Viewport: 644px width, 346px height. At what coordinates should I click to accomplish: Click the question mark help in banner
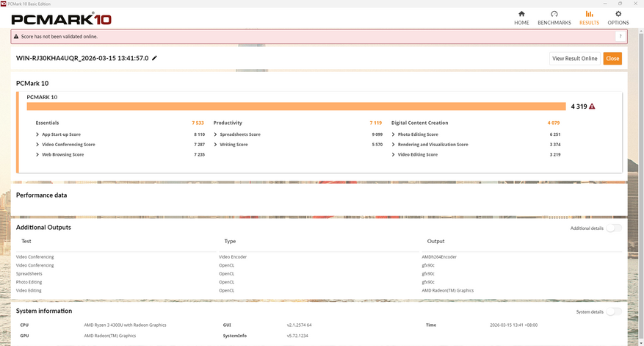[621, 37]
